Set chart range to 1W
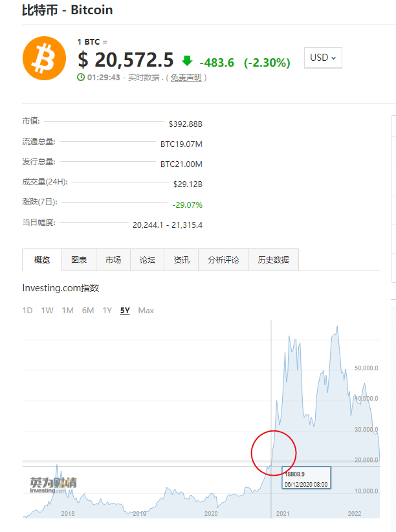396x532 pixels. 47,311
